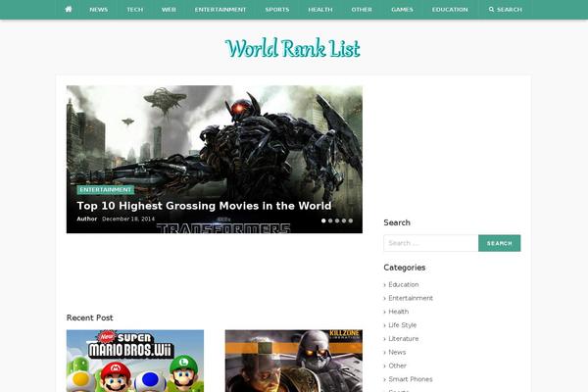Screen dimensions: 588x392
Task: Open the Sports menu item
Action: [x=277, y=10]
